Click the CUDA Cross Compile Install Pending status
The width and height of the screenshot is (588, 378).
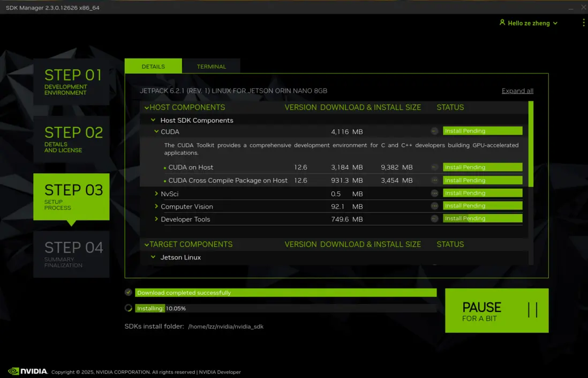[x=483, y=180]
